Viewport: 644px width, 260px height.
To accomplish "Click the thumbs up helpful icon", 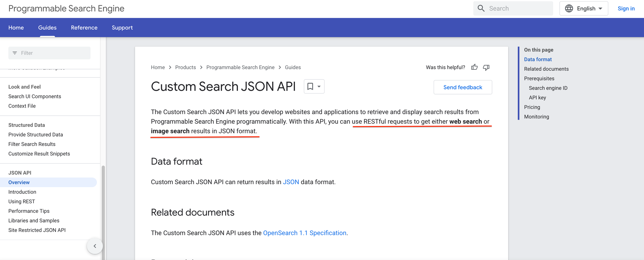I will pyautogui.click(x=474, y=67).
